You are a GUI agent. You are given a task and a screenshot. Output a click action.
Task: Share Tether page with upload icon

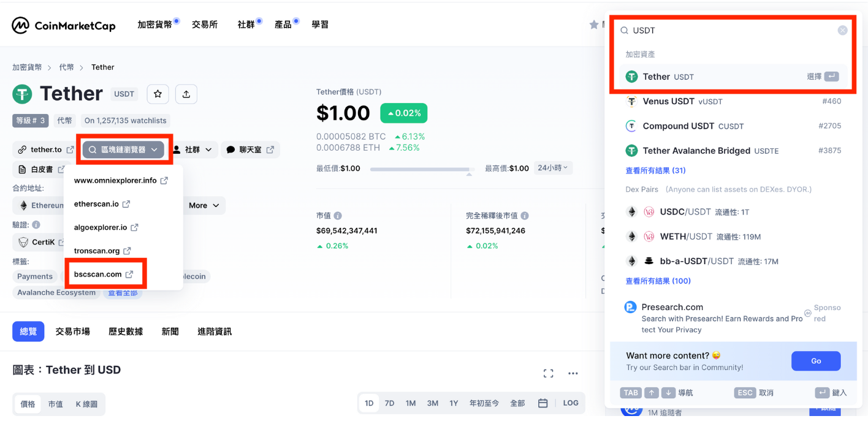(x=186, y=94)
